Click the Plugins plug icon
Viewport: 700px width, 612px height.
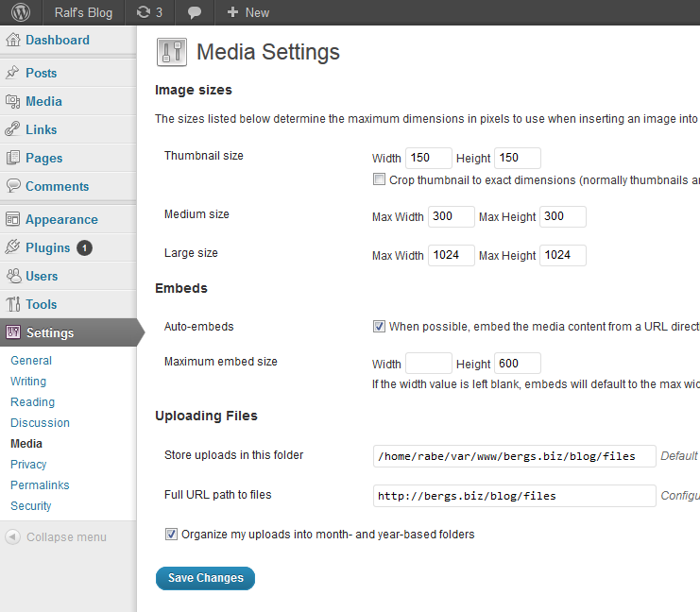(13, 247)
